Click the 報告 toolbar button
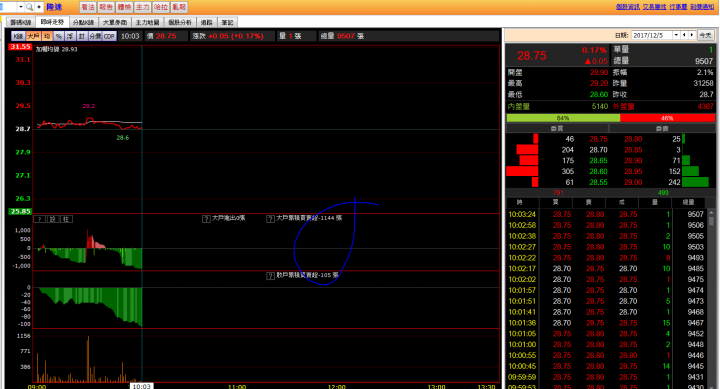The width and height of the screenshot is (720, 389). tap(106, 7)
